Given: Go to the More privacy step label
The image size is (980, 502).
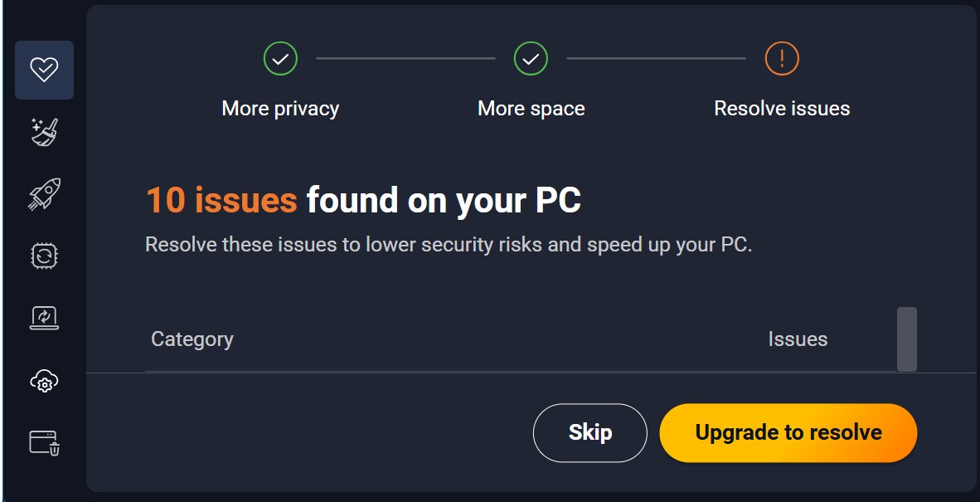Looking at the screenshot, I should pyautogui.click(x=280, y=109).
